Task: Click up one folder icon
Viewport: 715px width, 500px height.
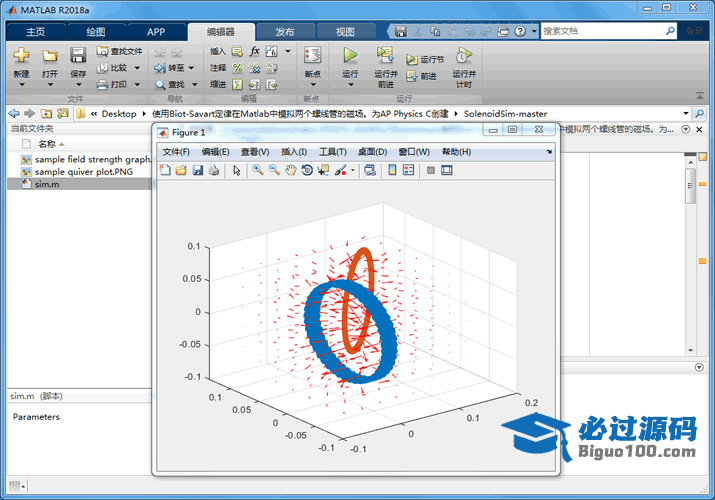Action: coord(46,113)
